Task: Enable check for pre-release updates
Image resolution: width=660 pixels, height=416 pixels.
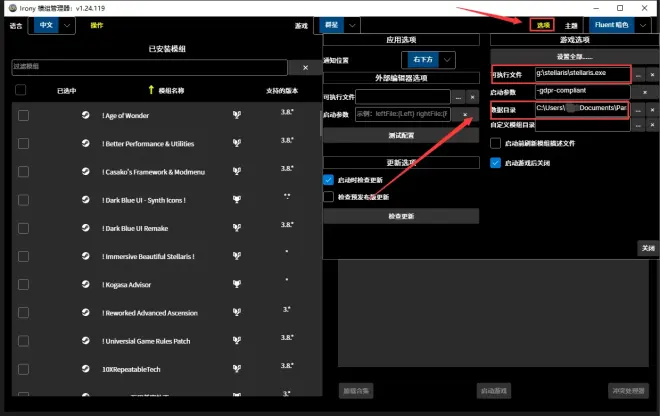Action: tap(329, 197)
